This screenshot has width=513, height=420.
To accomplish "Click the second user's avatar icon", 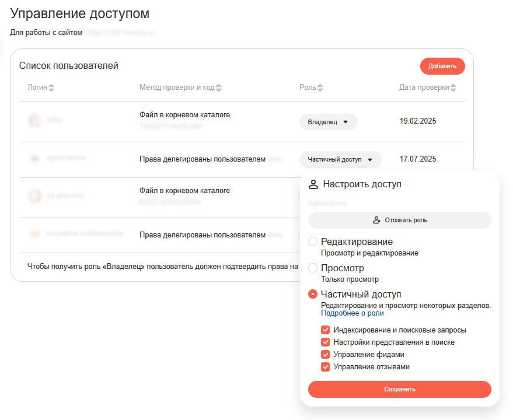I will click(34, 158).
